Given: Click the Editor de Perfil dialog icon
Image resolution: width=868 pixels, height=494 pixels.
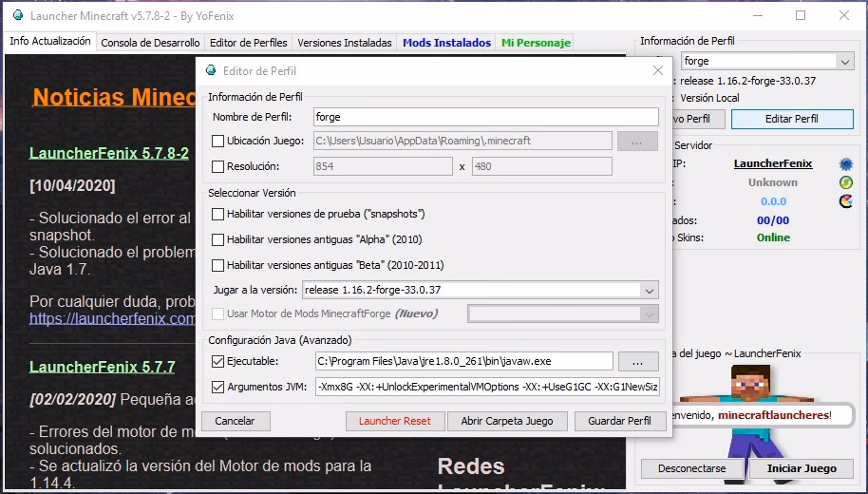Looking at the screenshot, I should pos(211,70).
